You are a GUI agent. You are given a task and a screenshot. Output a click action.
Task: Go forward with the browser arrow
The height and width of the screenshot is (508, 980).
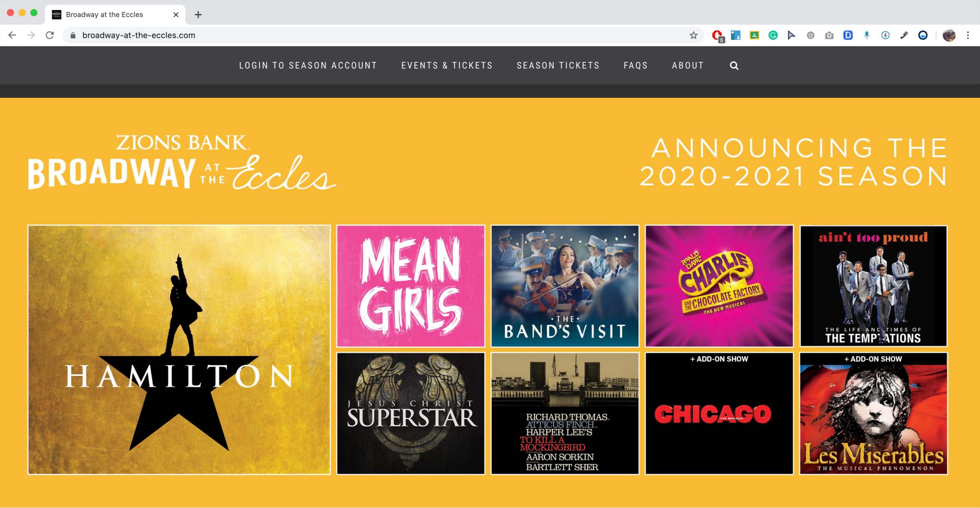(31, 35)
